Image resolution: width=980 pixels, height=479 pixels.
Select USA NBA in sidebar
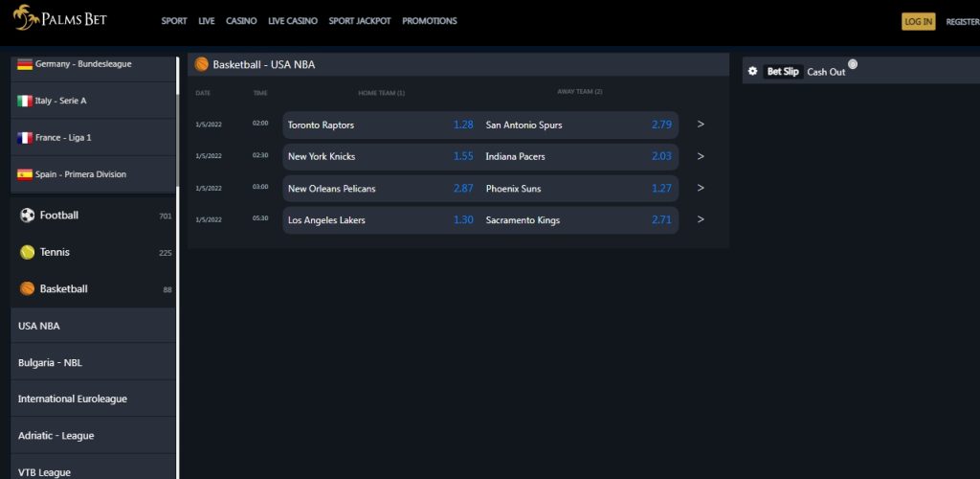93,326
